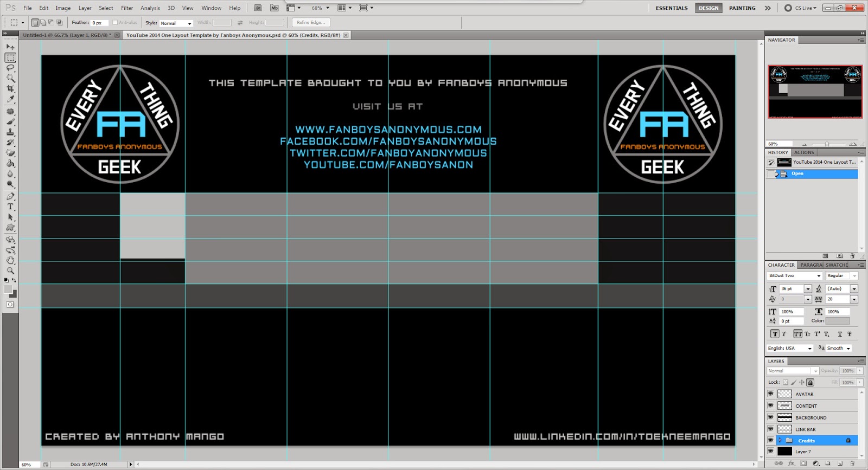This screenshot has height=470, width=868.
Task: Open the CS Live button
Action: click(x=801, y=8)
